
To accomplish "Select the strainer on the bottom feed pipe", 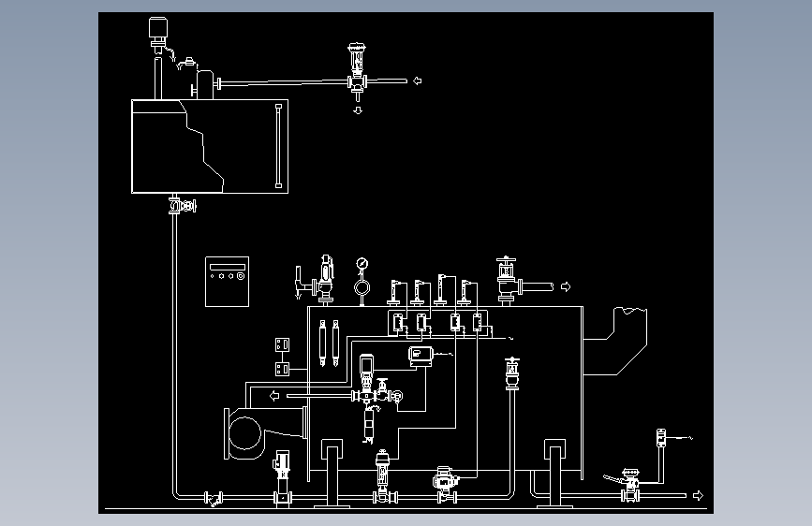I will [x=214, y=499].
